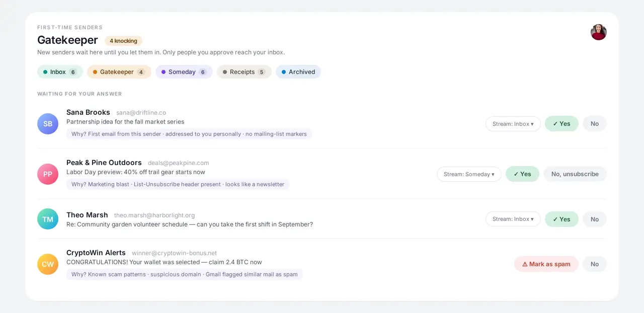Select the Theo Marsh sender name
This screenshot has width=644, height=313.
point(87,215)
